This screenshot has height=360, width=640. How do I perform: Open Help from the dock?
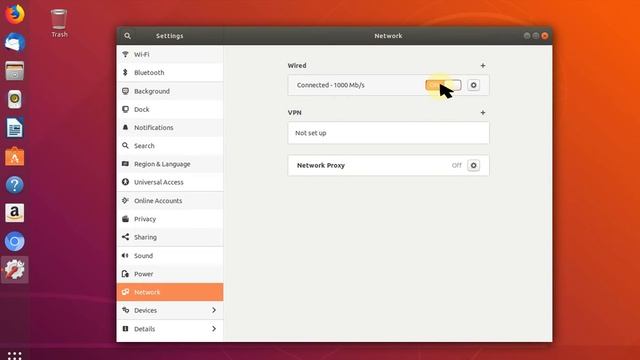click(x=15, y=185)
